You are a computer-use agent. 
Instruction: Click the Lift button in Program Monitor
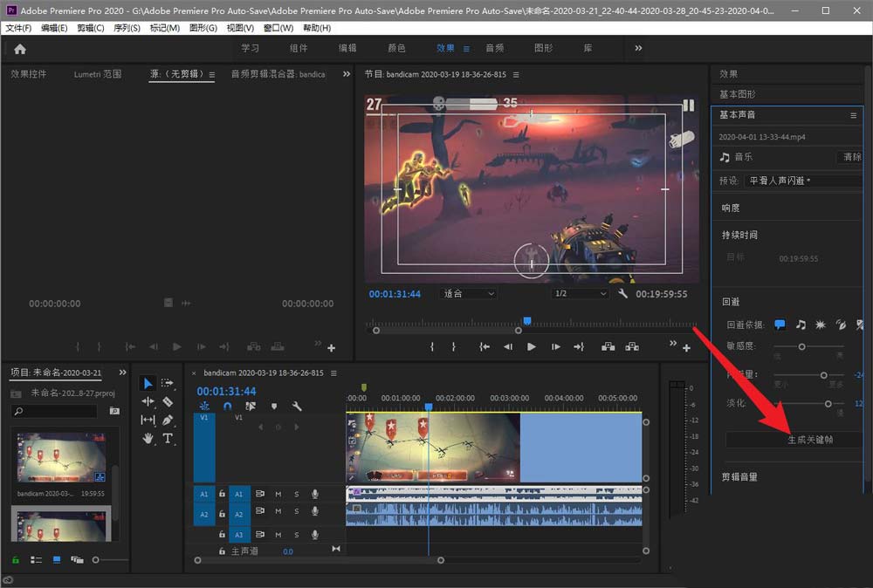click(x=608, y=346)
